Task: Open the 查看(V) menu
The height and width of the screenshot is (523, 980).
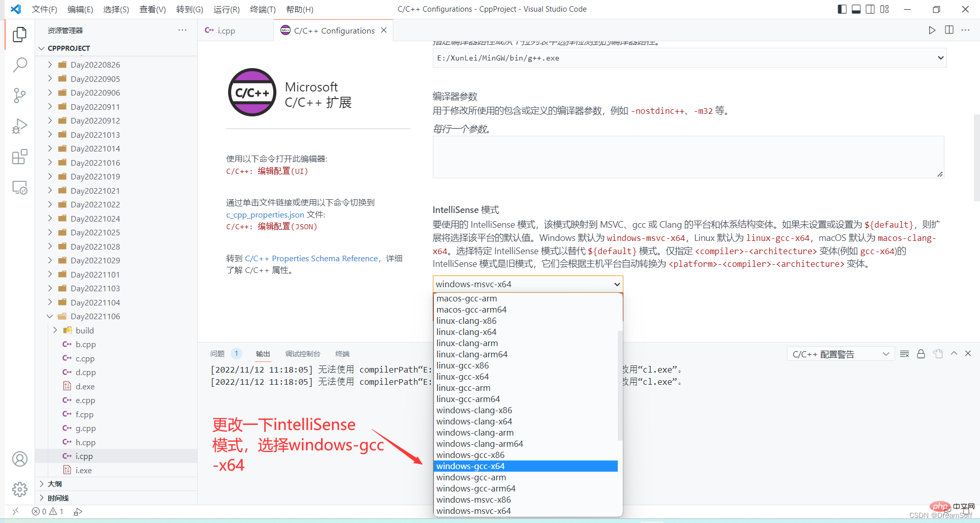Action: pyautogui.click(x=152, y=9)
